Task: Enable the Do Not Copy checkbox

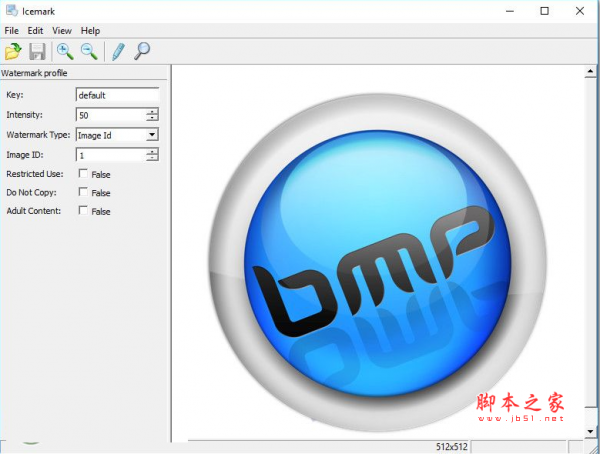Action: [x=83, y=192]
